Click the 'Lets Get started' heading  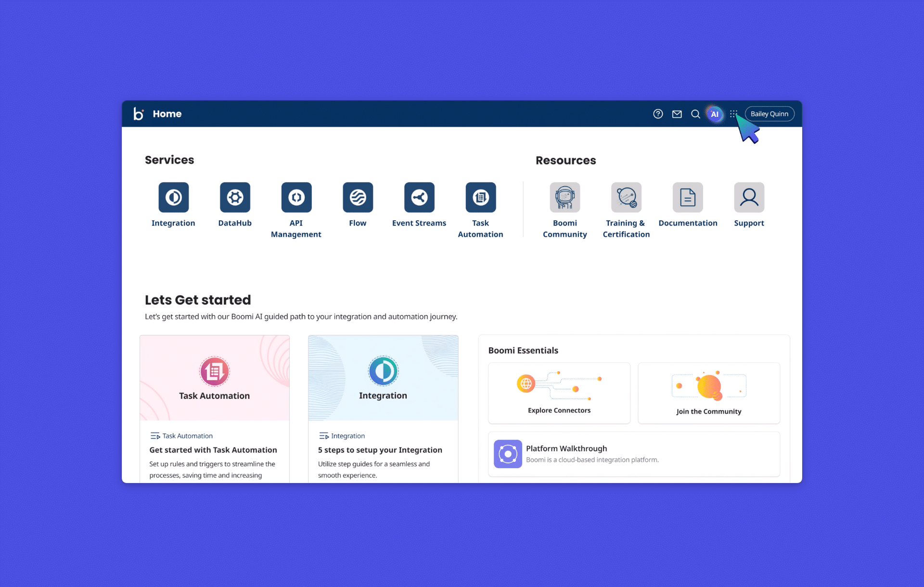coord(198,300)
